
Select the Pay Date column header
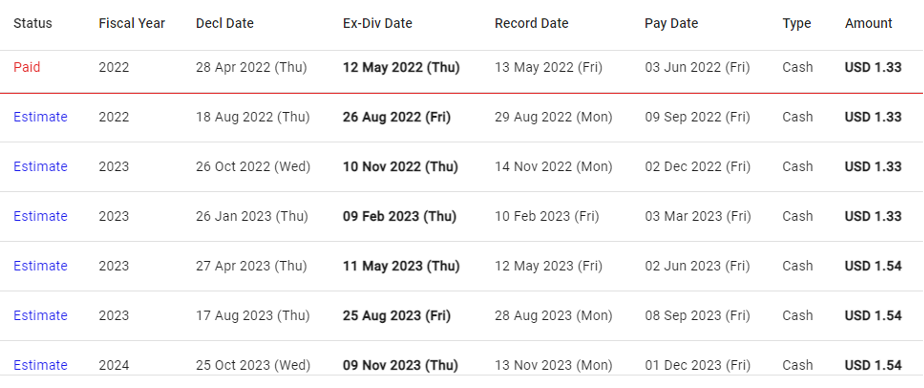coord(671,24)
